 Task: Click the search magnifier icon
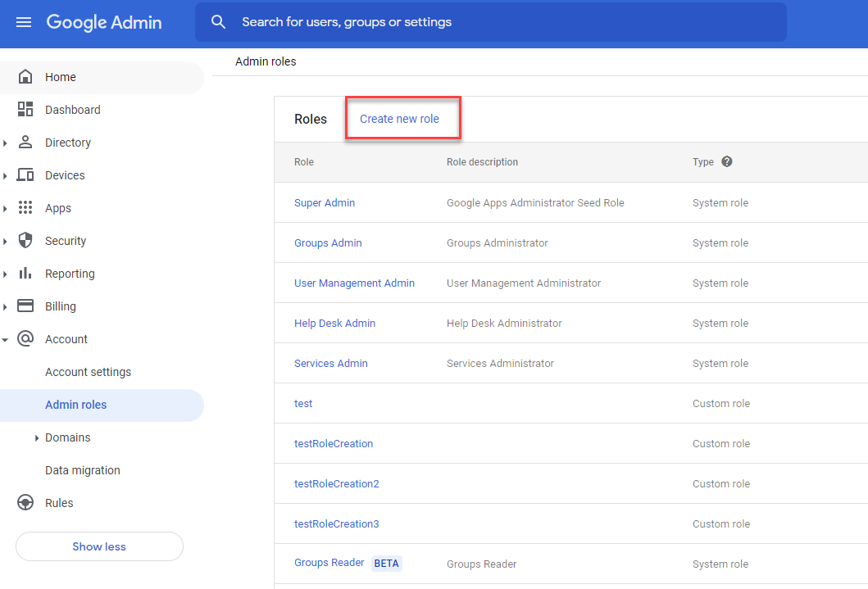pos(218,22)
